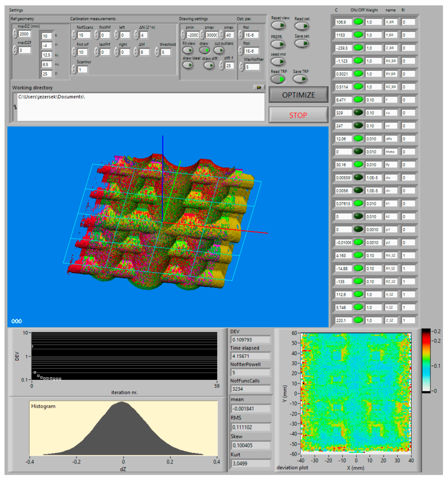Screen dimensions: 448x479
Task: Click the Read set. round button
Action: click(301, 26)
